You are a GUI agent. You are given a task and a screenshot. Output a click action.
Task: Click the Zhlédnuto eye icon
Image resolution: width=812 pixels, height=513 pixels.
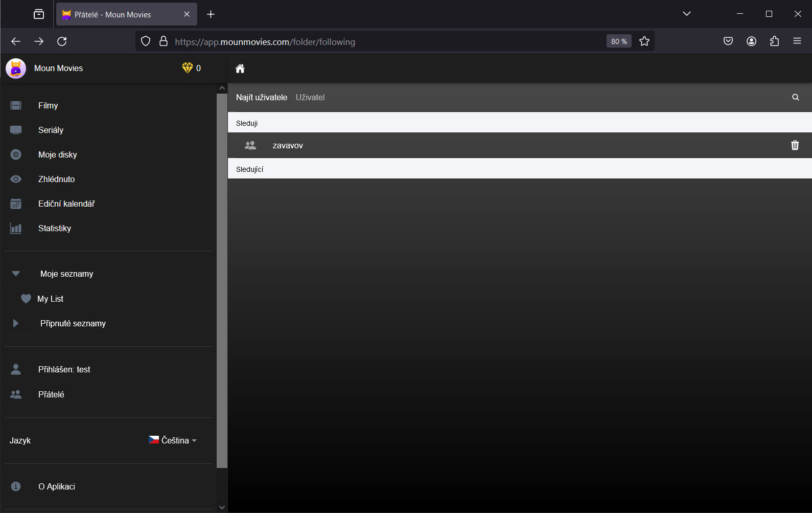[x=16, y=179]
